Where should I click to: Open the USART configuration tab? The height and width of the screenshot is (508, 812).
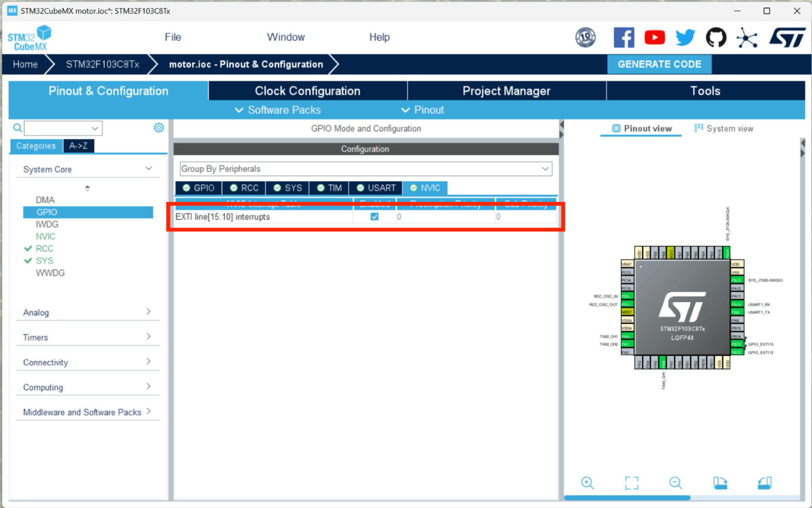point(376,188)
